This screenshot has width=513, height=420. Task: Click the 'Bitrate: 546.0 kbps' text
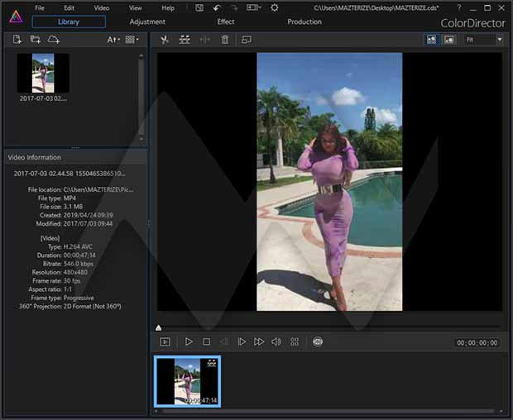pyautogui.click(x=68, y=264)
